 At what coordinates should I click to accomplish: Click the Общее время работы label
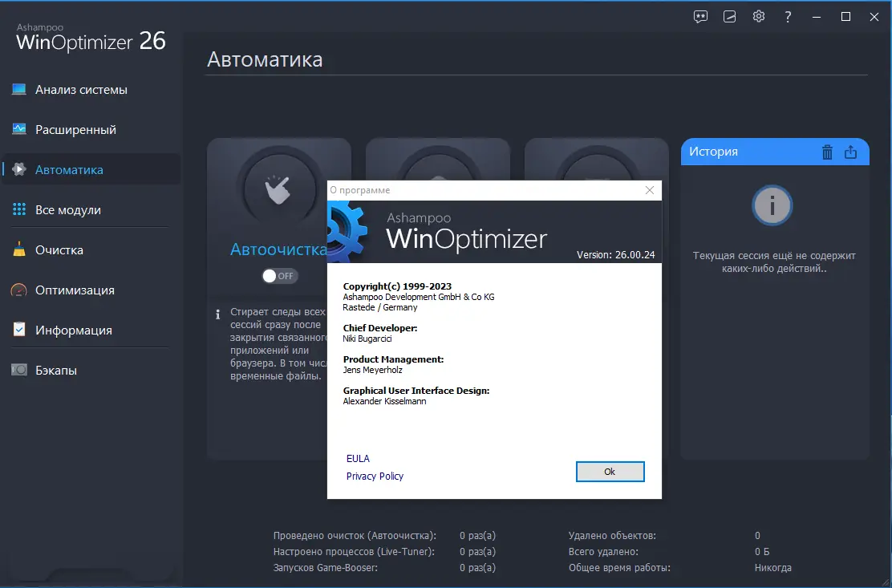click(x=619, y=567)
